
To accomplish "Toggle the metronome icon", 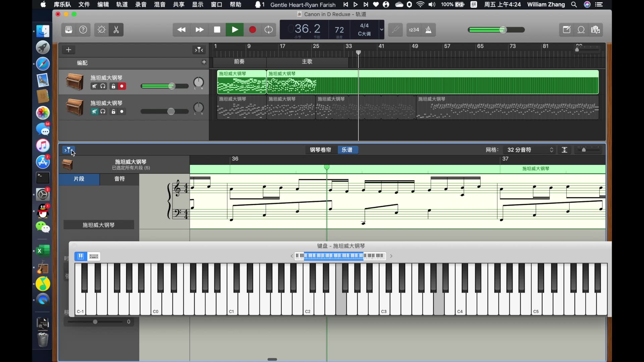I will point(428,30).
